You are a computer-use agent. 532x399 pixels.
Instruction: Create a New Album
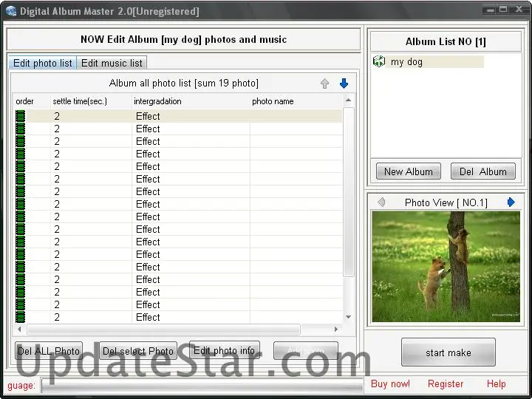[409, 171]
